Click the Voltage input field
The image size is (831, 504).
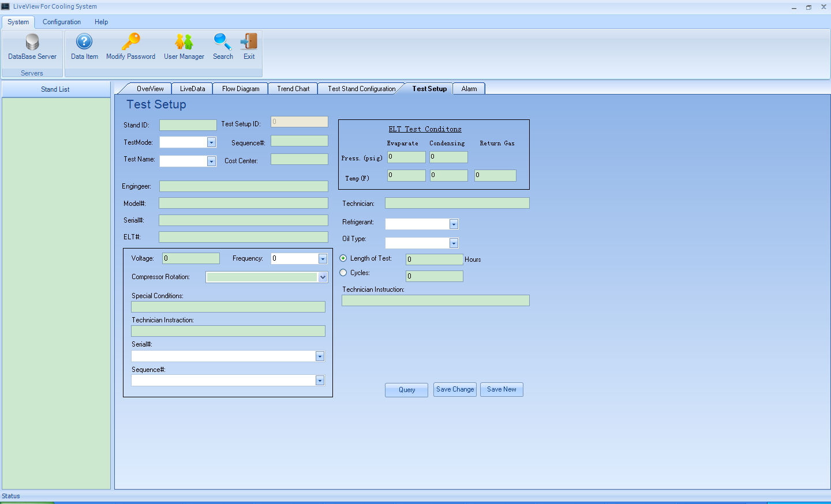click(191, 258)
